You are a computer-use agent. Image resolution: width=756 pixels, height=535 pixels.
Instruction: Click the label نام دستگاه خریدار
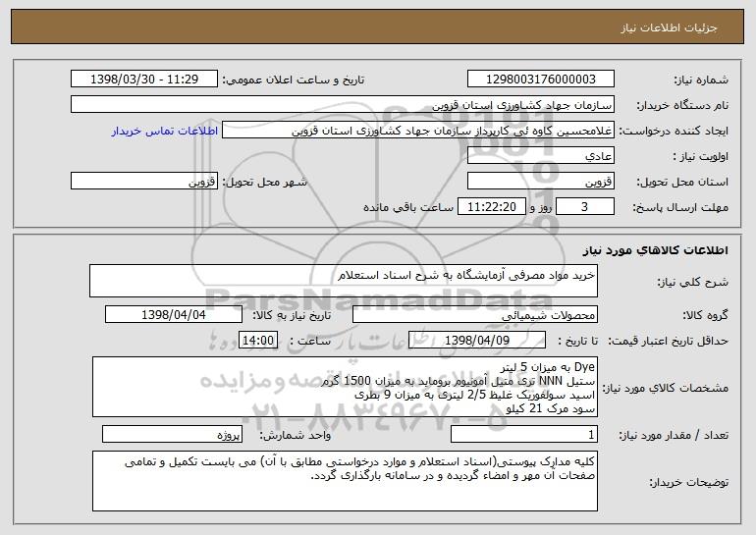[682, 106]
